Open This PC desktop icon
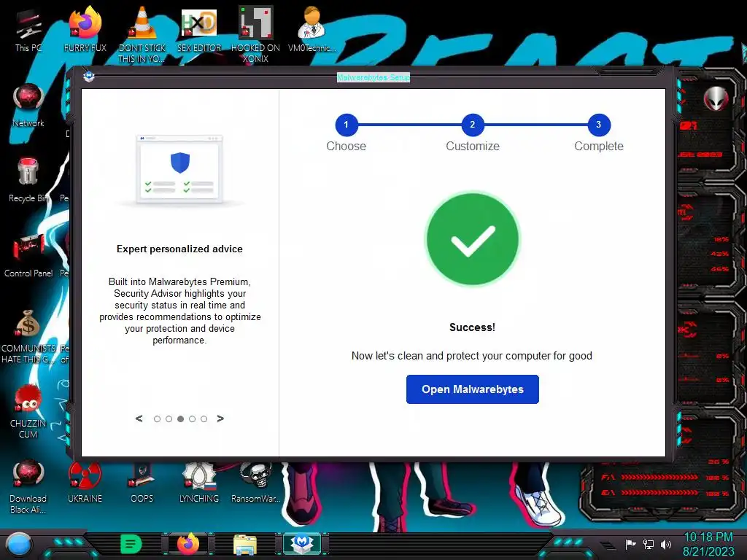This screenshot has width=747, height=560. [28, 31]
